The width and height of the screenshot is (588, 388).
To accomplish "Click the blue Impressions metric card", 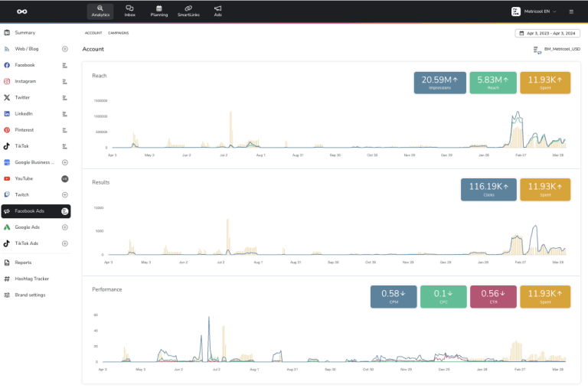I will pyautogui.click(x=439, y=83).
